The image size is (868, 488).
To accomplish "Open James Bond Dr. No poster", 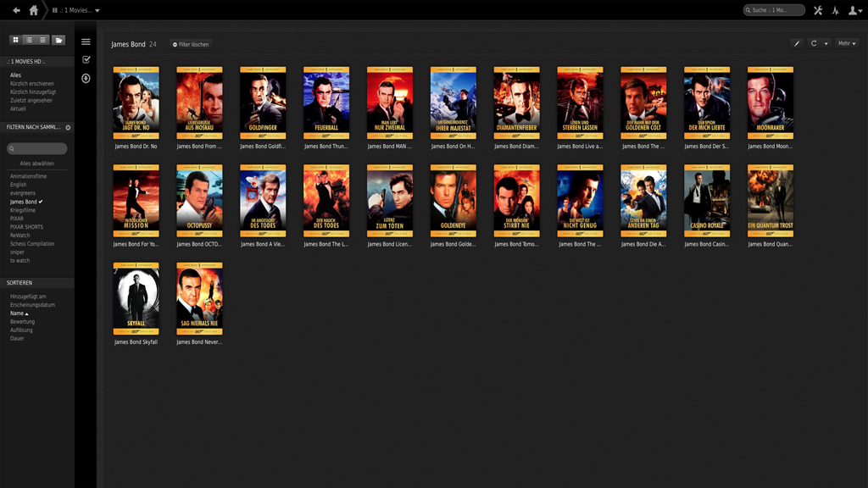I will click(x=136, y=103).
